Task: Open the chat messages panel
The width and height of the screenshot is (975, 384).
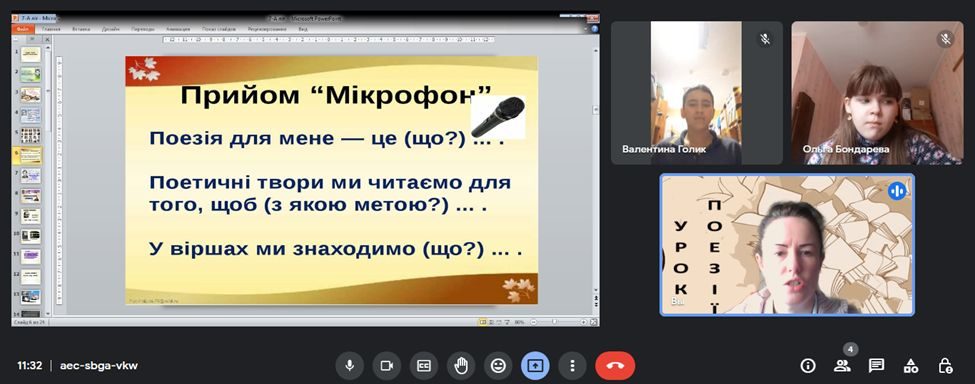Action: pos(877,365)
